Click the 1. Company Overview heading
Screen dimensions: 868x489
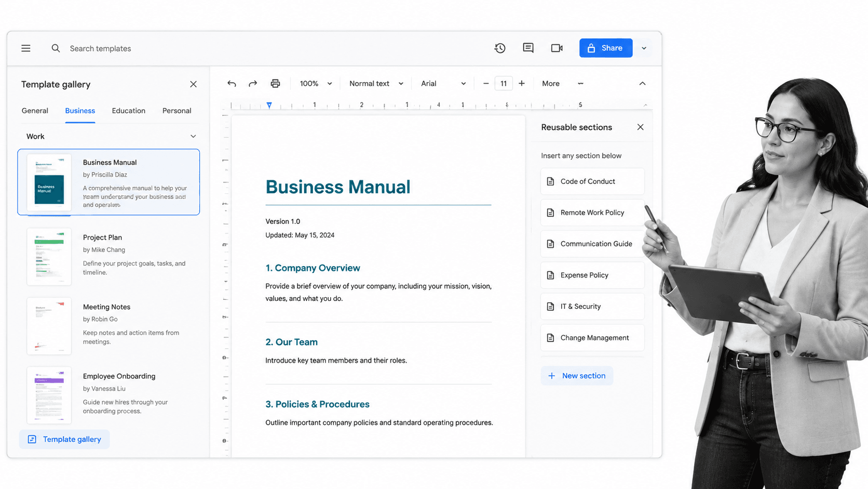click(x=313, y=268)
